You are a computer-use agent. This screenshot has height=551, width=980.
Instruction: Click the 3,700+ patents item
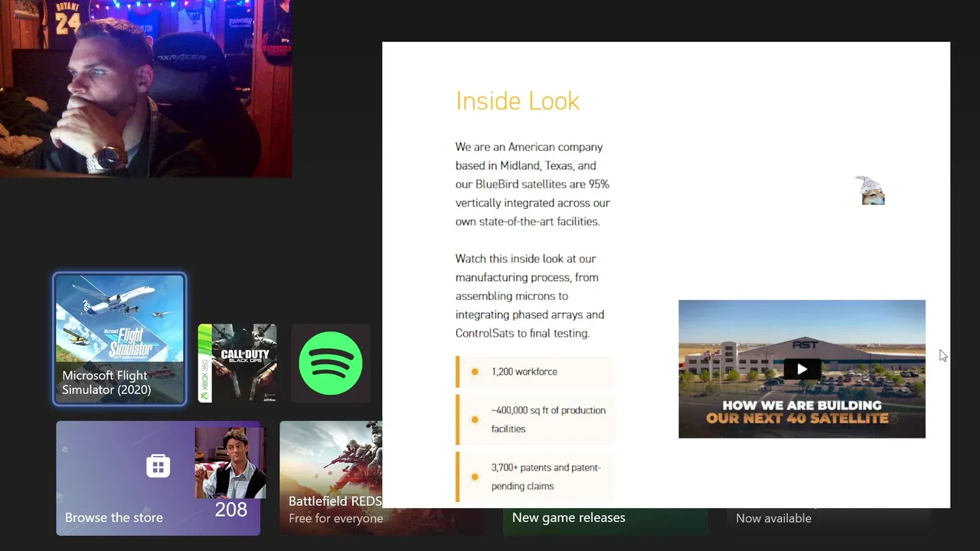[535, 477]
